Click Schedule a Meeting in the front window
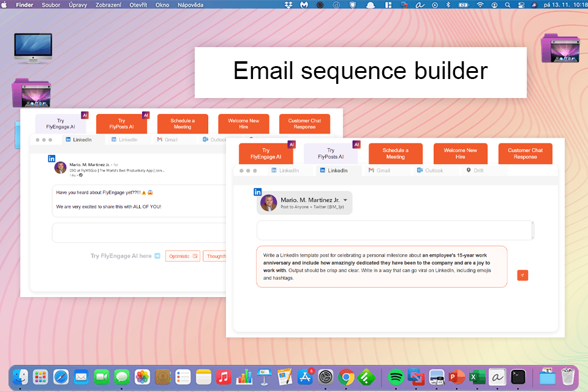588x392 pixels. pos(396,153)
